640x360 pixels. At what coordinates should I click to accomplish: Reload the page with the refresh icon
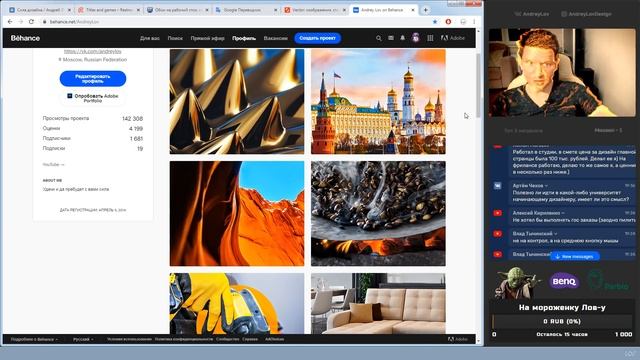(x=31, y=22)
